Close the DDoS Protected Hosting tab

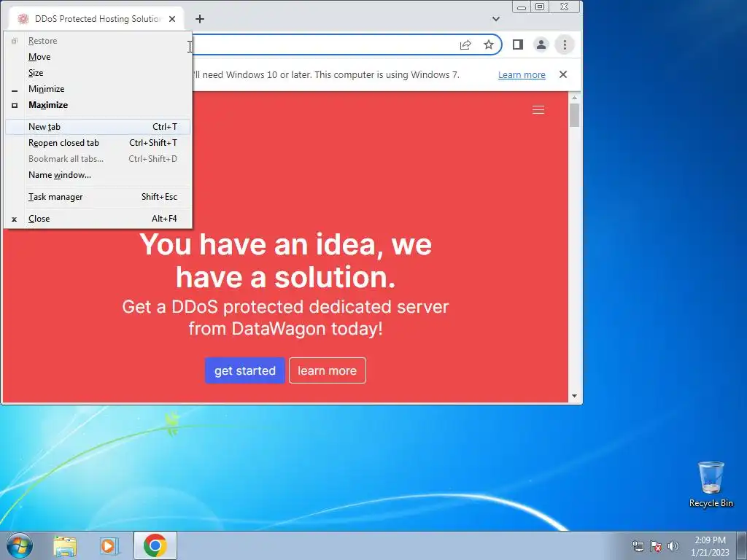pyautogui.click(x=172, y=19)
